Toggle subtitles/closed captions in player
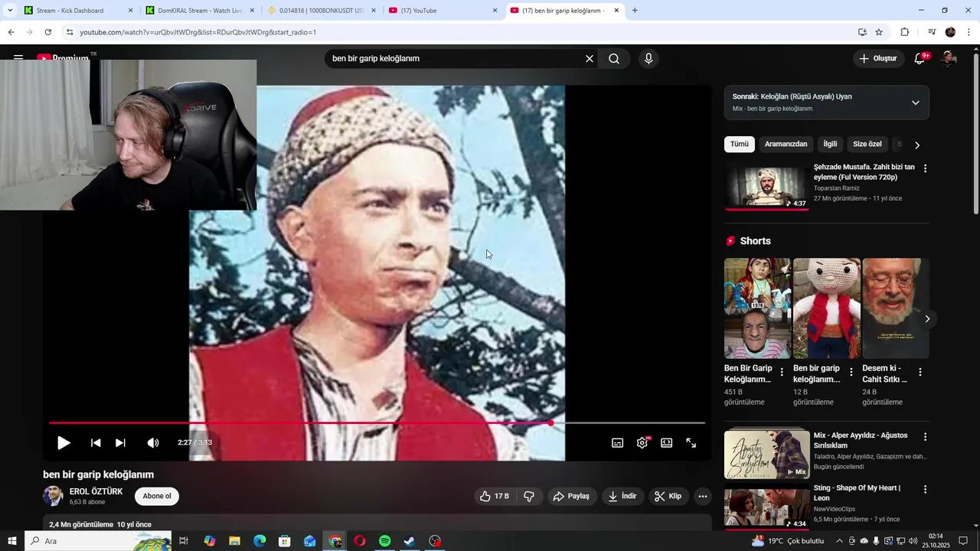Screen dimensions: 980x551 coord(617,442)
